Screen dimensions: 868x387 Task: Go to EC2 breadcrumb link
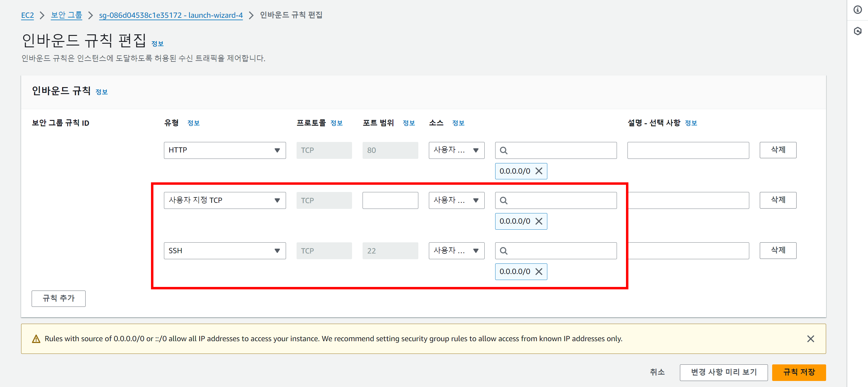coord(27,15)
